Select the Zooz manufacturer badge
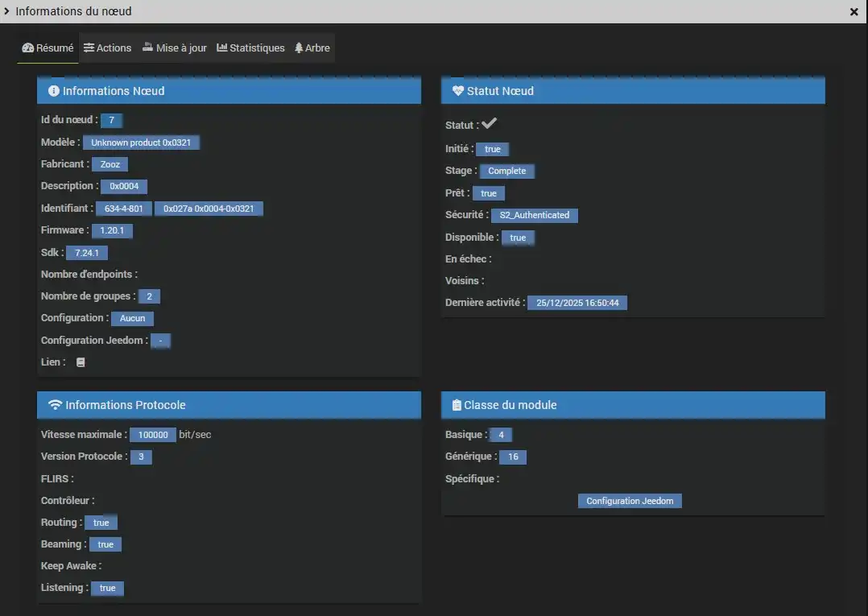Viewport: 868px width, 616px height. click(110, 164)
